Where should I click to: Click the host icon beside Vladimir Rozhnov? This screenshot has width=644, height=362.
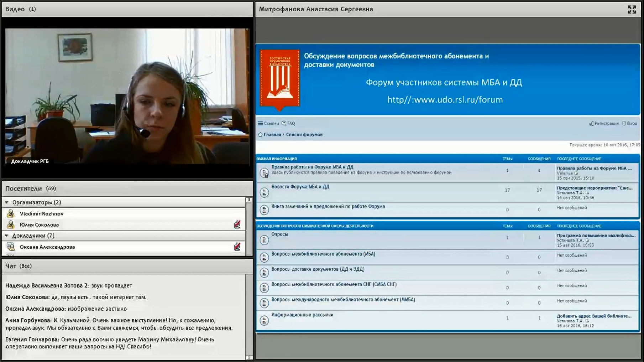pos(11,213)
